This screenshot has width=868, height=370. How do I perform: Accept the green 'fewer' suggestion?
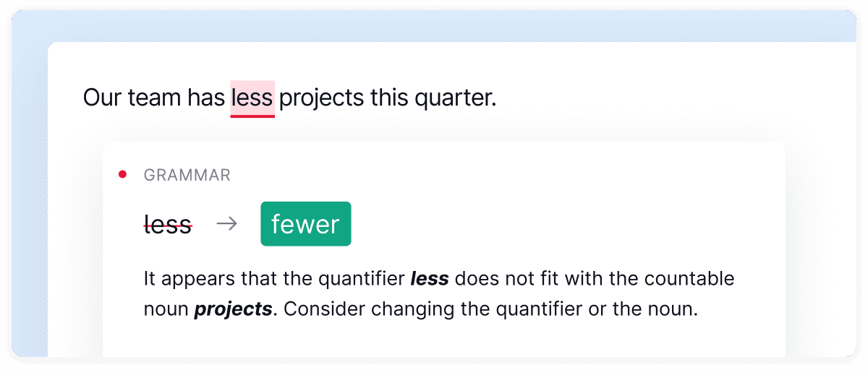coord(306,224)
